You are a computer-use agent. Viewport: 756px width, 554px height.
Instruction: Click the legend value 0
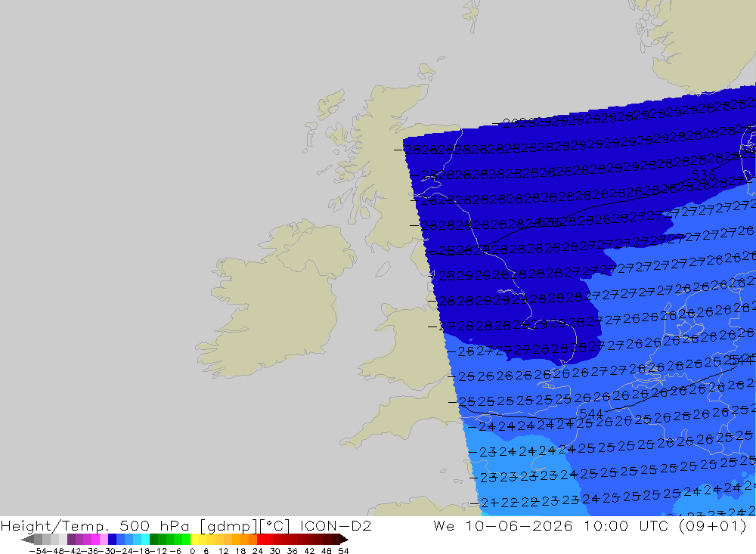192,551
